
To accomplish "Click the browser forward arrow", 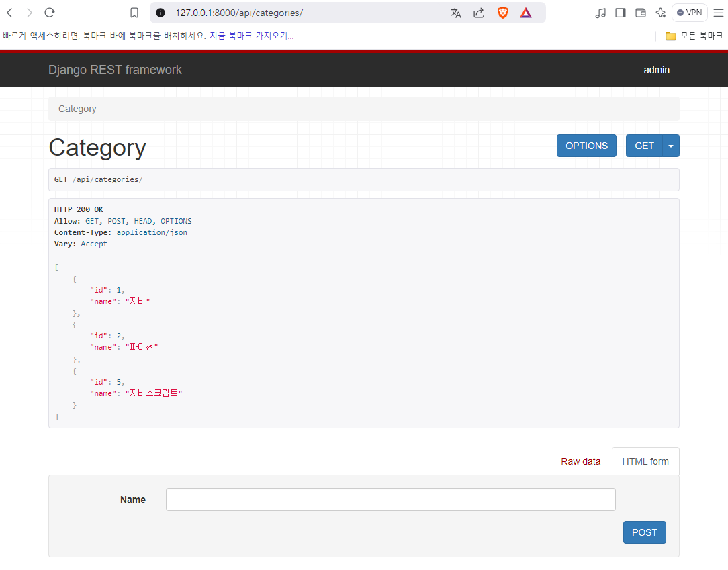I will point(30,13).
